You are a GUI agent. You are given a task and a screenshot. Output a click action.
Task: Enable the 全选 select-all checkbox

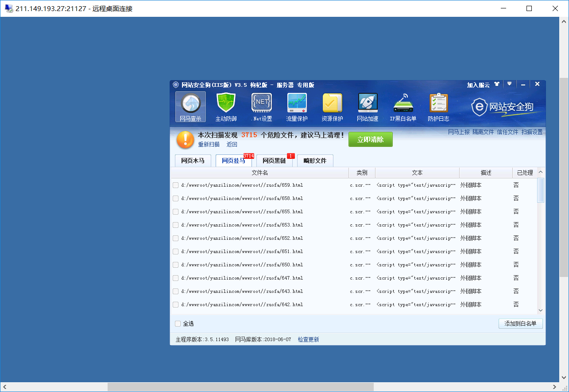click(x=178, y=324)
